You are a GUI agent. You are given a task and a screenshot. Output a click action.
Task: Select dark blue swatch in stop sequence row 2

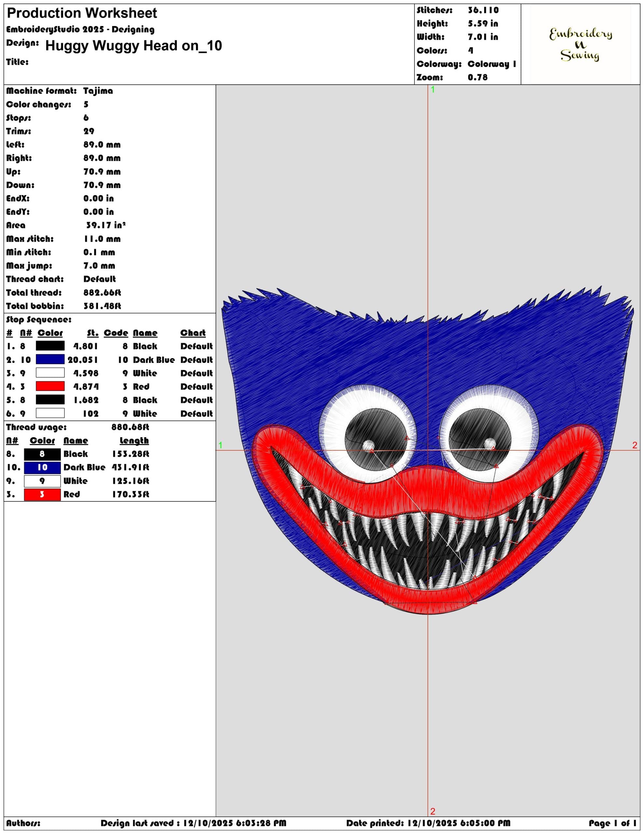point(50,359)
